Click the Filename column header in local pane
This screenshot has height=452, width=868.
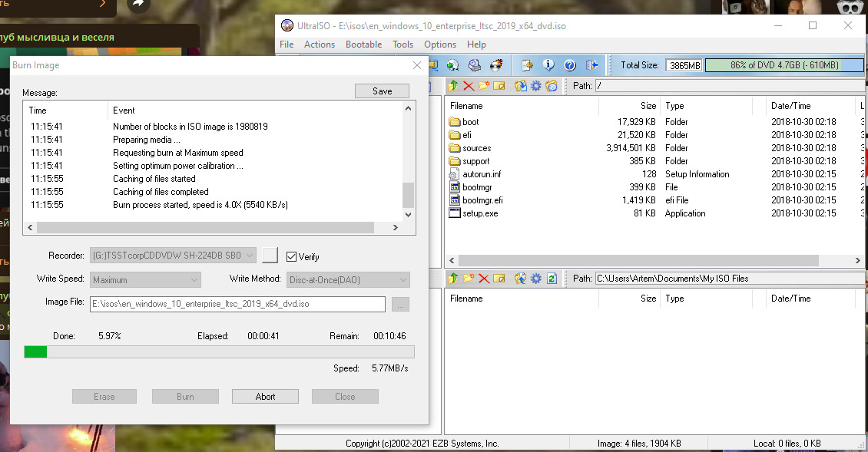[x=522, y=299]
